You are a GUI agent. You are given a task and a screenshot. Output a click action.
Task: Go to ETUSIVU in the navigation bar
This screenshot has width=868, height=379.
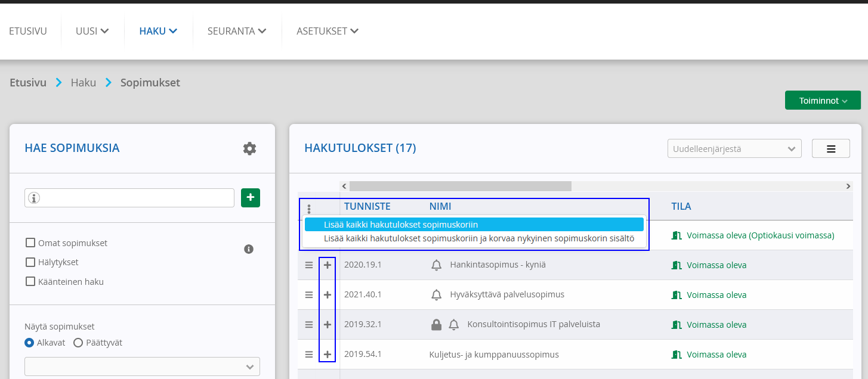pyautogui.click(x=28, y=31)
